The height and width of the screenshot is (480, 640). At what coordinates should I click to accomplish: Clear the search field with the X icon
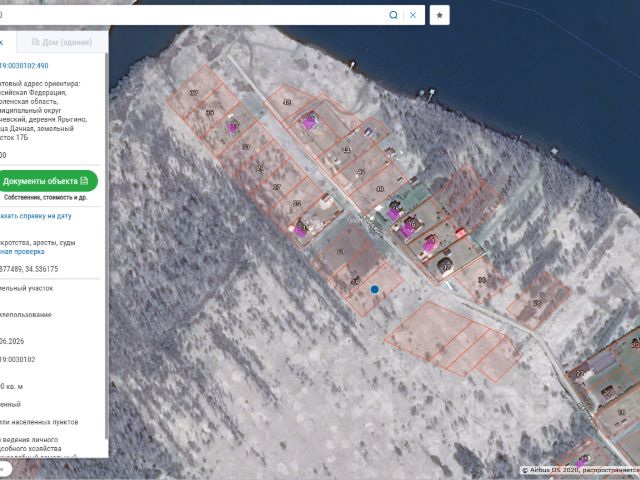(x=413, y=15)
